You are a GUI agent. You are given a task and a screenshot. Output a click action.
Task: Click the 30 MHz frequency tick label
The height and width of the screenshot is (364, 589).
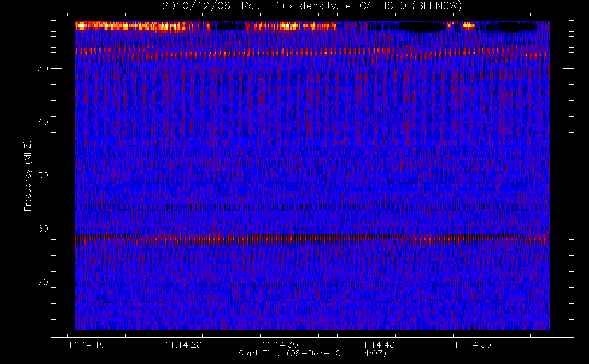(x=43, y=68)
